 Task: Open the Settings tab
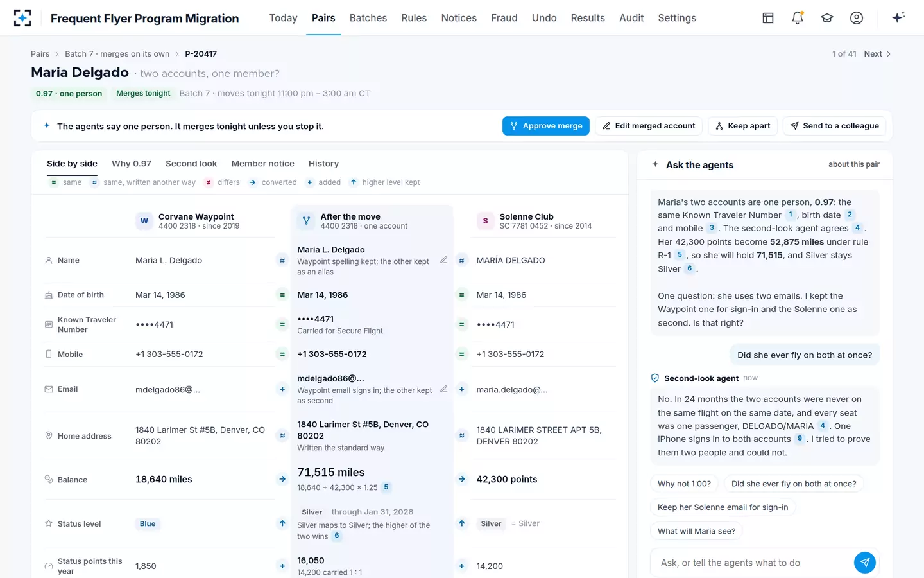[x=677, y=18]
